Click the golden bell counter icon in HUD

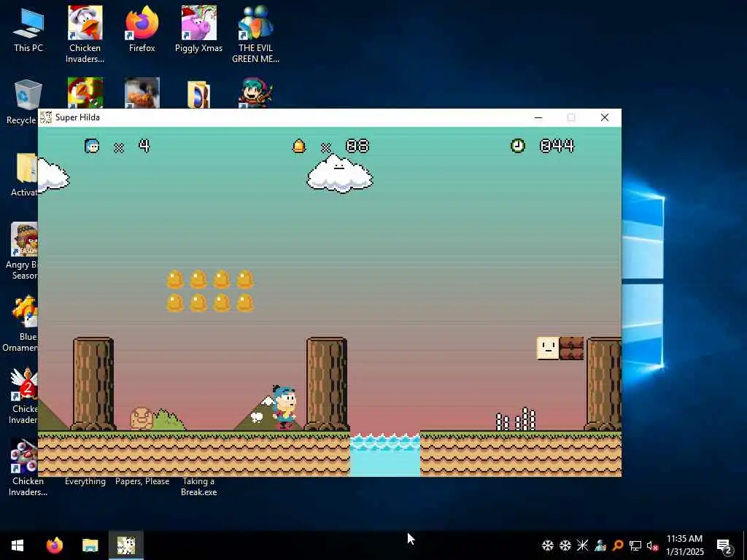click(x=298, y=146)
